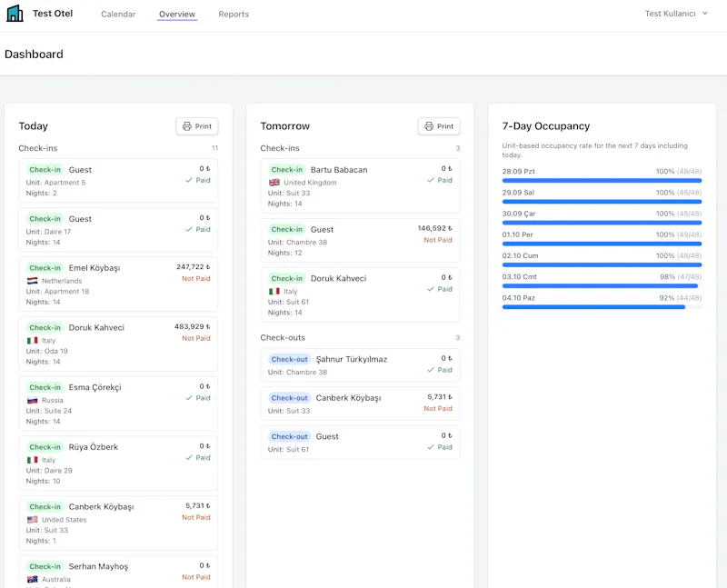Click the Test Otel building logo
This screenshot has width=727, height=588.
(15, 14)
